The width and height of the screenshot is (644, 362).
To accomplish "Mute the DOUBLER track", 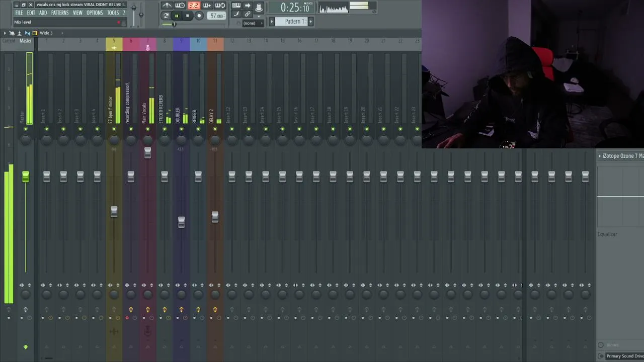I will (x=181, y=129).
